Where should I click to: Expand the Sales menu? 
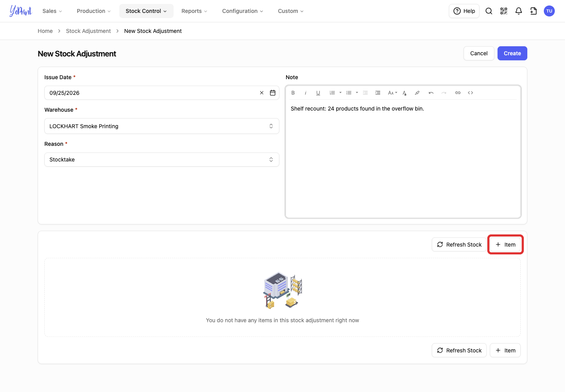pos(52,11)
